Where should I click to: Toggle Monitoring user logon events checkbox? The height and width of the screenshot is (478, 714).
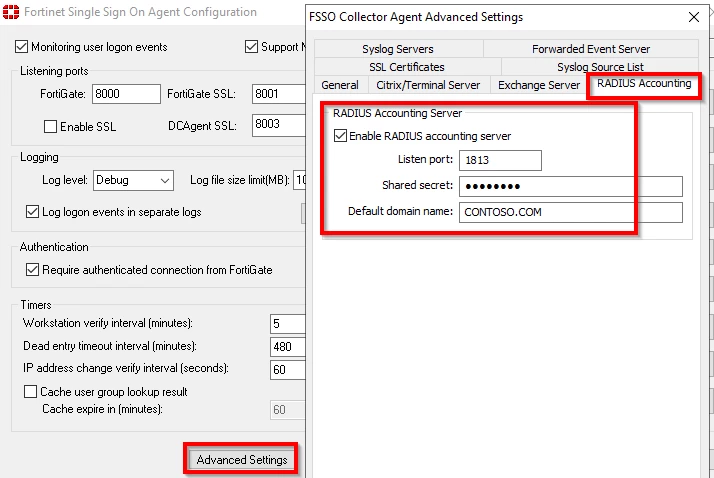tap(21, 46)
